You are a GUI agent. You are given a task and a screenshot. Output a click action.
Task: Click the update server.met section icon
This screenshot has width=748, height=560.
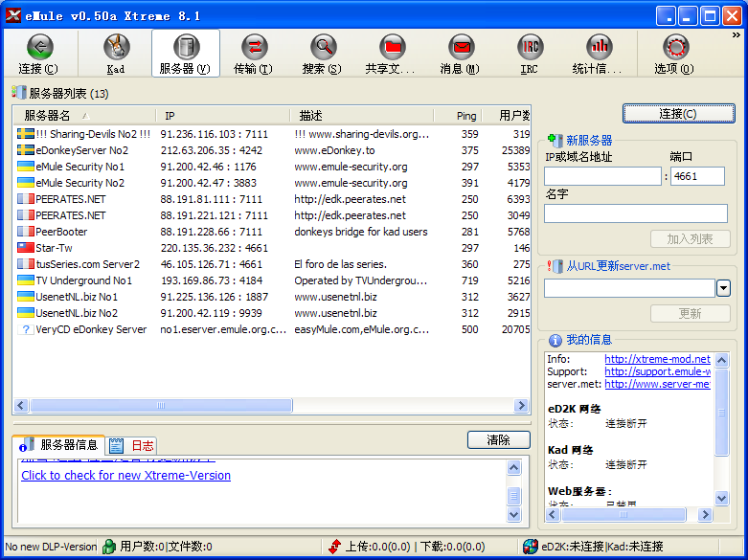(x=555, y=266)
